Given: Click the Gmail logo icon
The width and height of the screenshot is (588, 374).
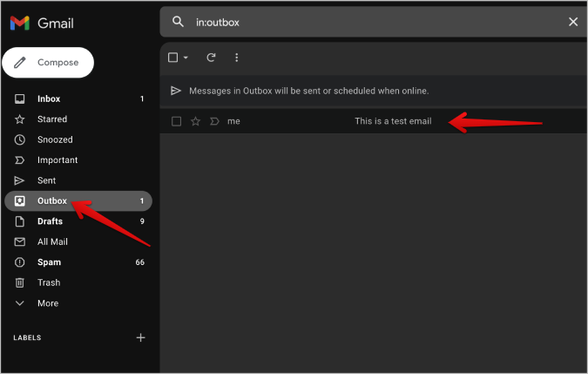Looking at the screenshot, I should coord(20,23).
